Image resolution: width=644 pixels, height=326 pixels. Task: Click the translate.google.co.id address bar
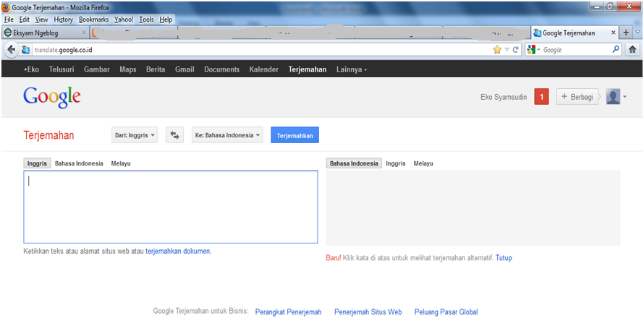(263, 50)
